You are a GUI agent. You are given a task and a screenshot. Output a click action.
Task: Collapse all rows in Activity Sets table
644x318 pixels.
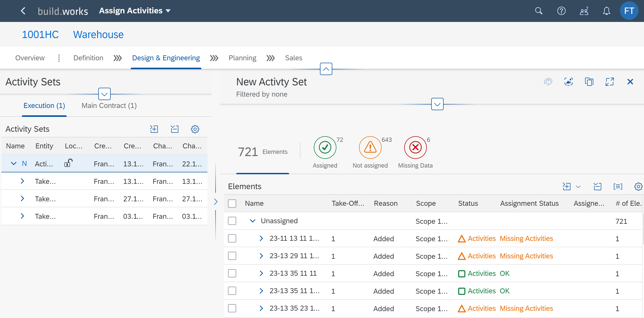point(175,129)
